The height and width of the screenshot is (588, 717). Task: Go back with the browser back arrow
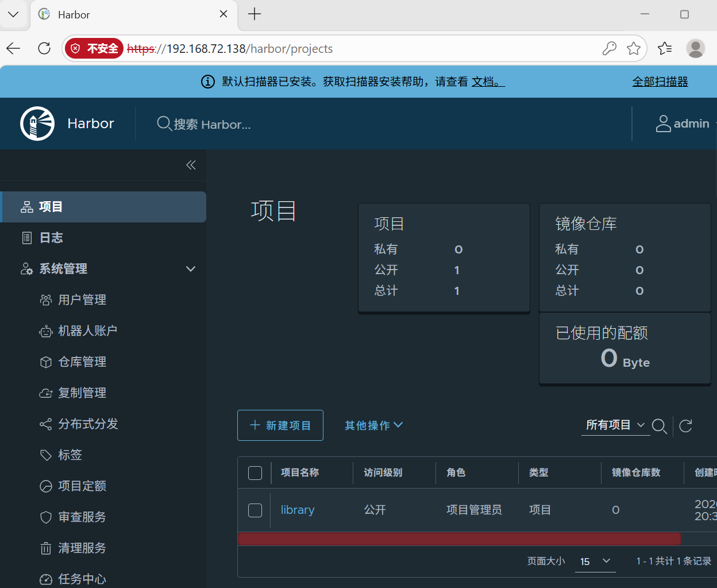(13, 49)
